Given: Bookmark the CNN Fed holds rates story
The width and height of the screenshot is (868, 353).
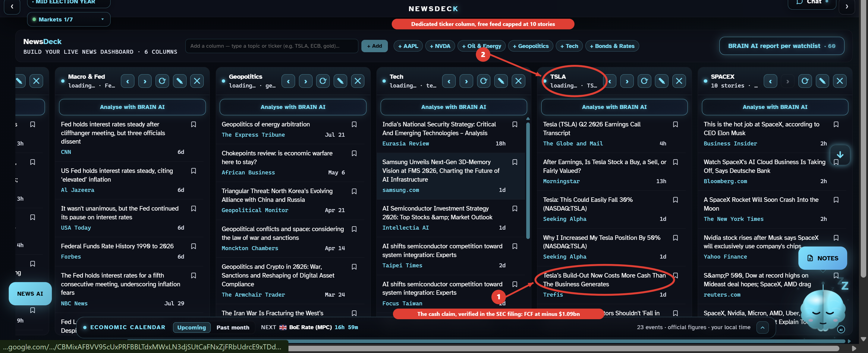Looking at the screenshot, I should (x=194, y=125).
